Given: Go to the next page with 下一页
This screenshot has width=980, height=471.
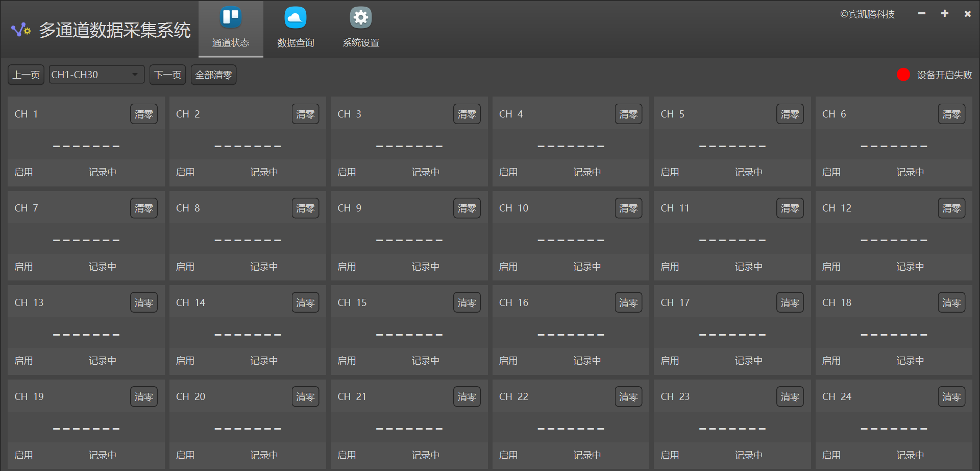Looking at the screenshot, I should [168, 75].
